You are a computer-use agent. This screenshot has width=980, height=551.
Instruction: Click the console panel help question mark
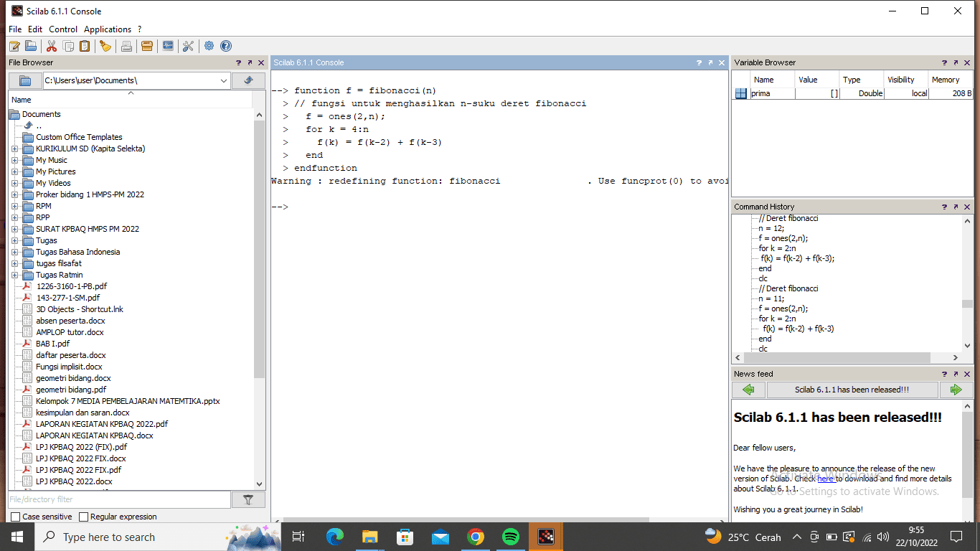tap(699, 63)
